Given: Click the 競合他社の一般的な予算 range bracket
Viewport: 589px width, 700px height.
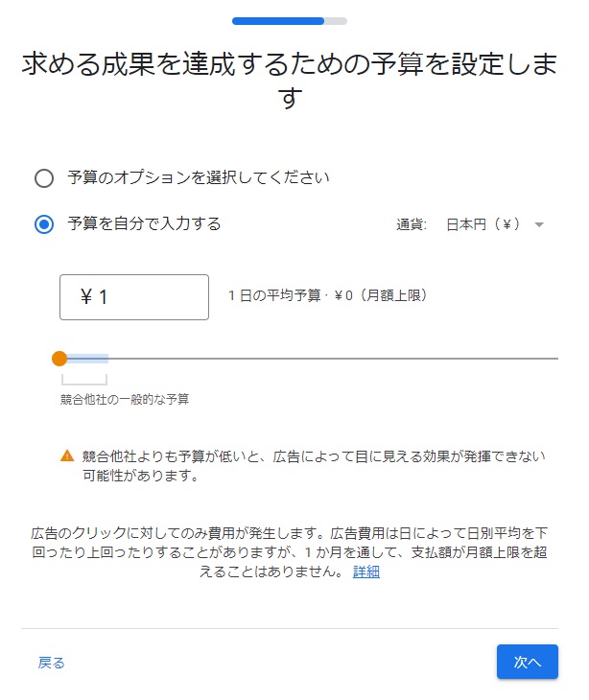Looking at the screenshot, I should point(84,380).
